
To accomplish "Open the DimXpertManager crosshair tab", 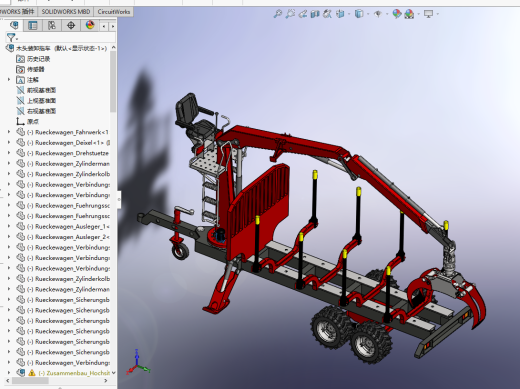I will [x=71, y=25].
